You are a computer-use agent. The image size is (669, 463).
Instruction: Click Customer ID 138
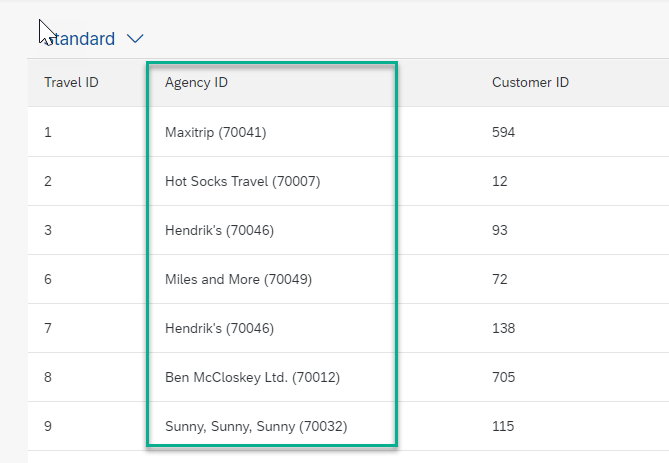coord(503,328)
